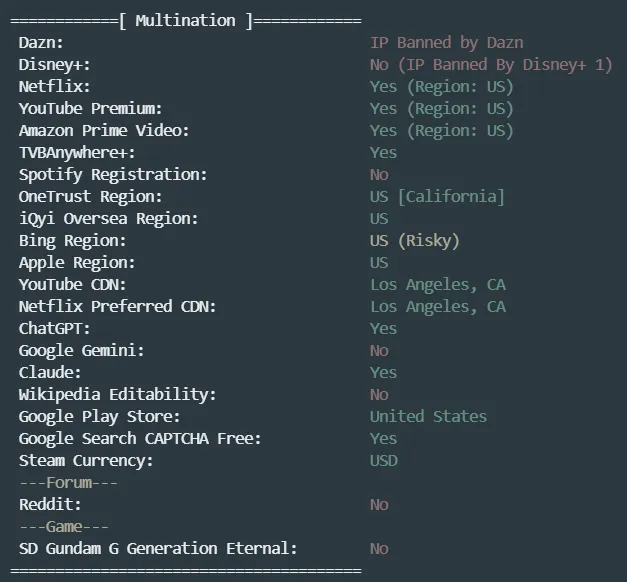Screen dimensions: 627x582
Task: Click the YouTube Premium label
Action: click(90, 109)
